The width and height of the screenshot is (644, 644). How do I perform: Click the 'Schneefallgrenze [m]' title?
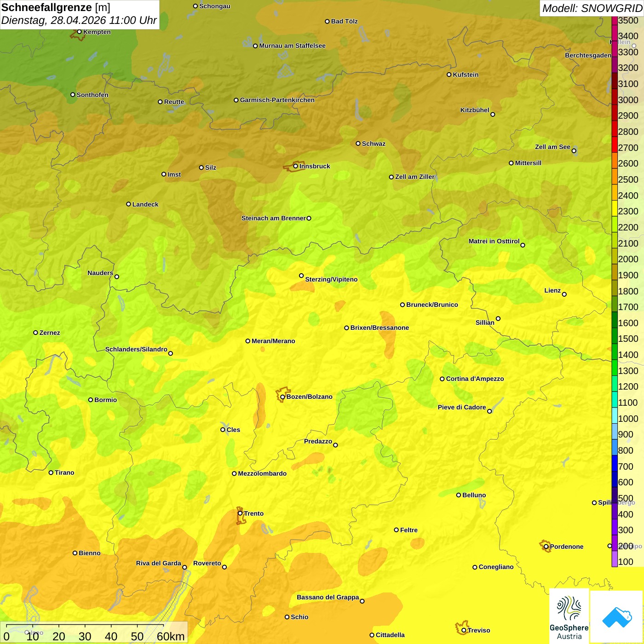56,7
